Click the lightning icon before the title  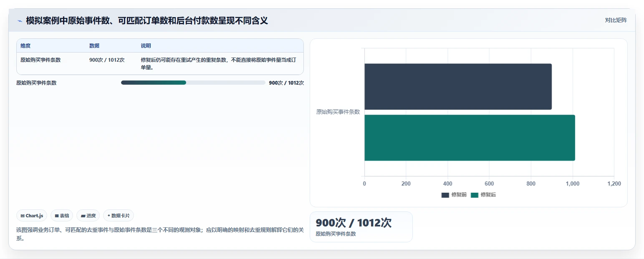(x=20, y=20)
